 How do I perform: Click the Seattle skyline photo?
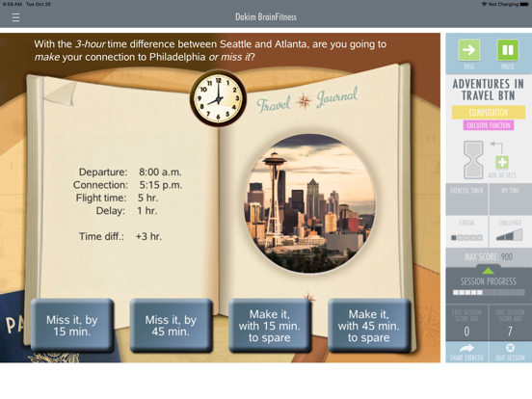[309, 203]
